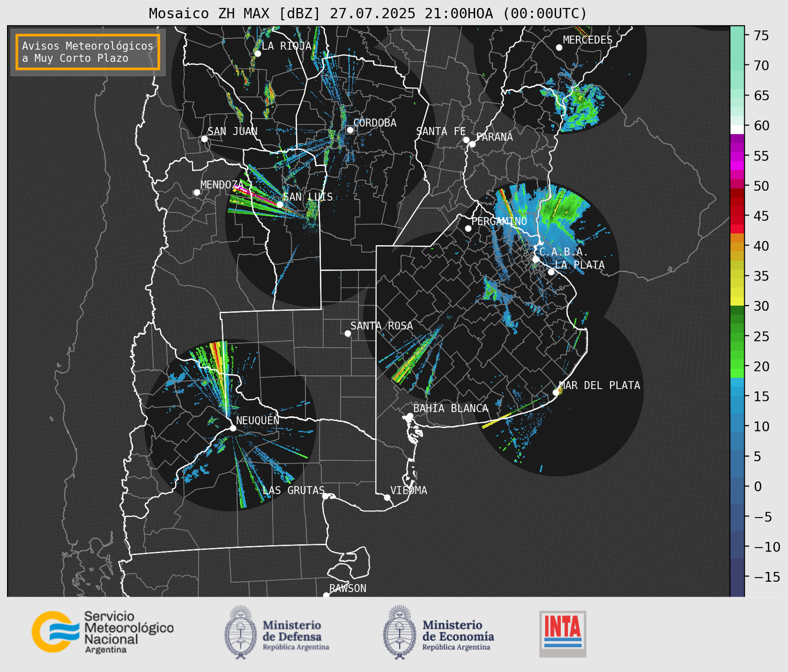Click the MAR DEL PLATA label
The width and height of the screenshot is (788, 672).
[600, 385]
